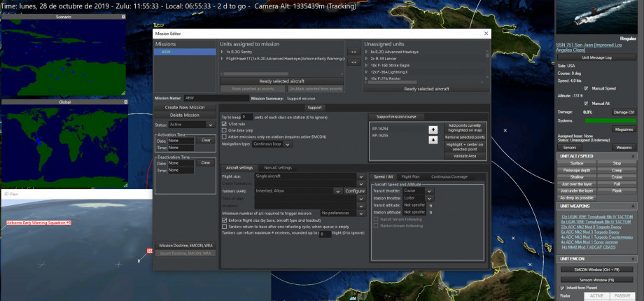Select the Aircraft settings tab
The width and height of the screenshot is (644, 301).
pyautogui.click(x=239, y=167)
